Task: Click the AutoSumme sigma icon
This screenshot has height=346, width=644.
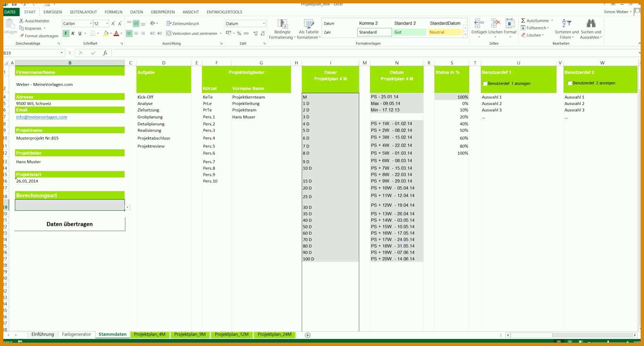Action: click(x=523, y=20)
